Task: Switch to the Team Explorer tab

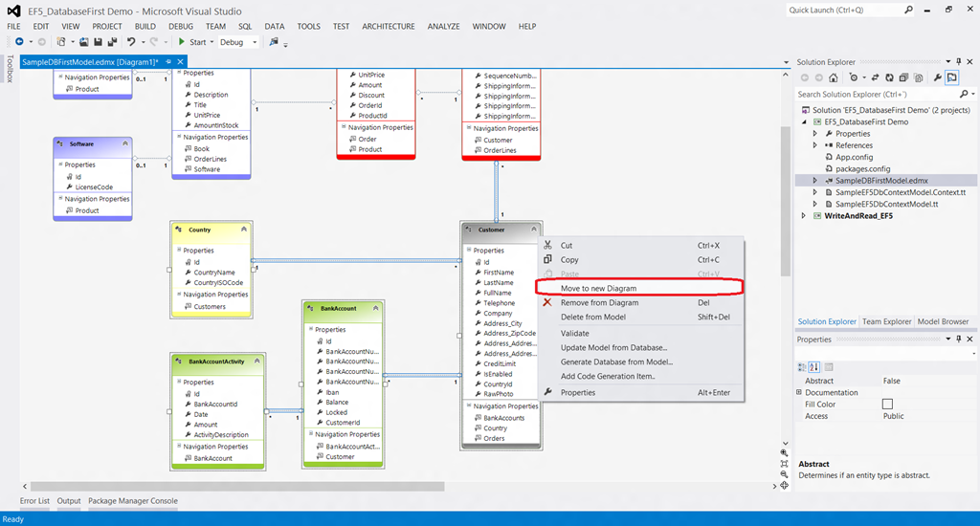Action: [x=887, y=321]
